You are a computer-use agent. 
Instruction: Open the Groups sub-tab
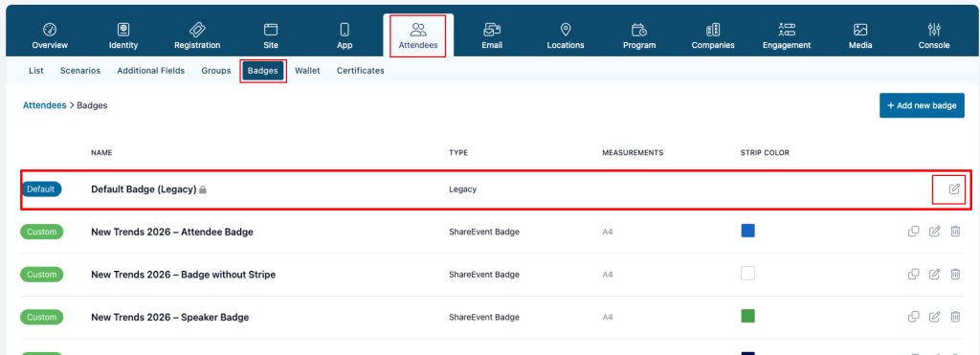(x=216, y=71)
